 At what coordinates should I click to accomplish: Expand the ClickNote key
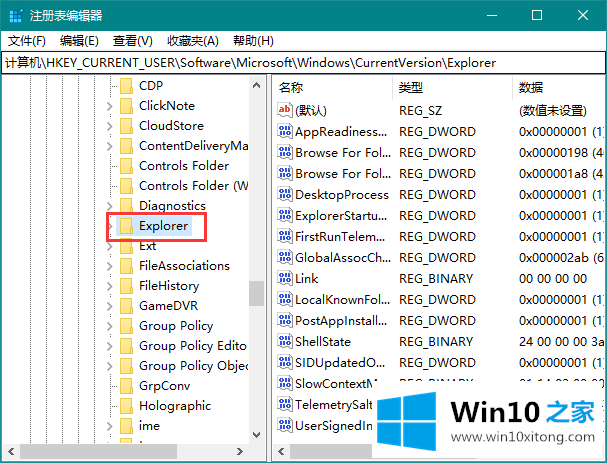[x=110, y=106]
